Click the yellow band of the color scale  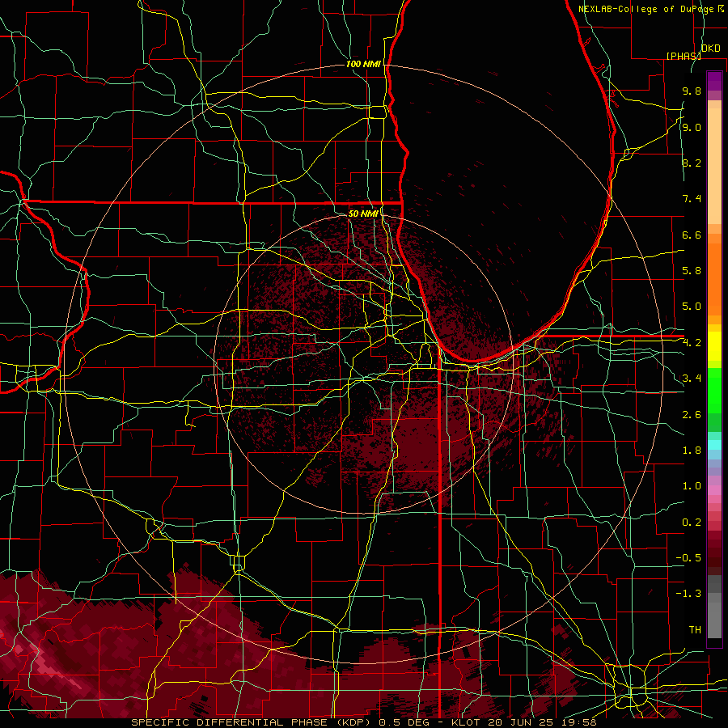[714, 346]
